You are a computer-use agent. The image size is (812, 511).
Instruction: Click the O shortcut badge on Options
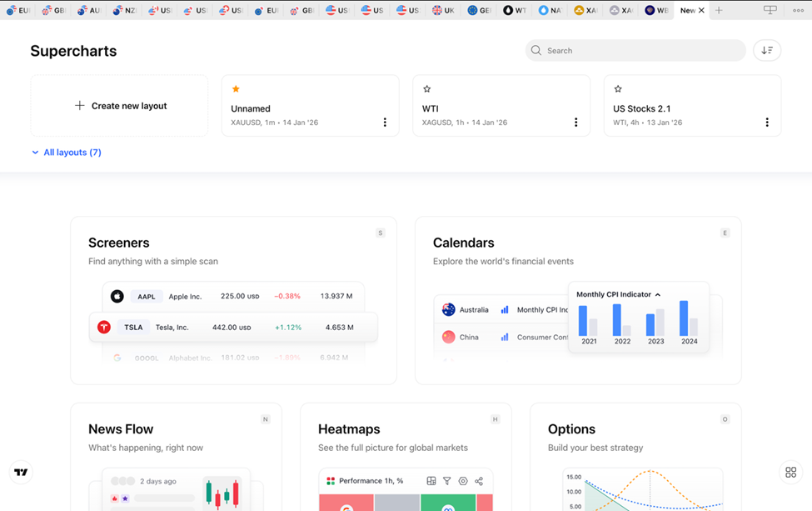click(725, 419)
